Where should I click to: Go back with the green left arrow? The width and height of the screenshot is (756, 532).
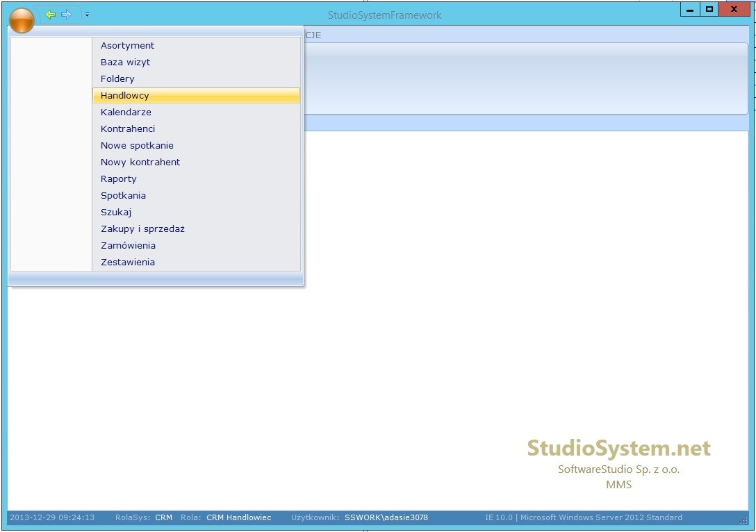point(50,15)
